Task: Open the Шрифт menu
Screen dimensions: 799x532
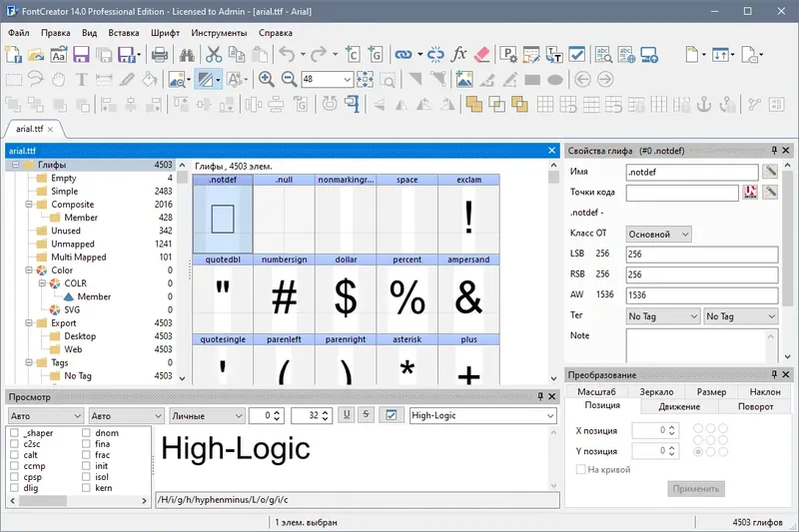Action: coord(165,33)
